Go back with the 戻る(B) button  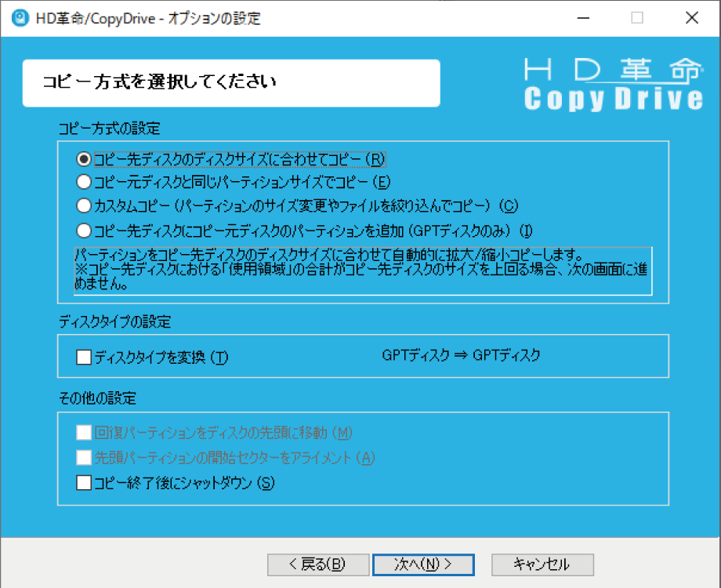(x=318, y=564)
